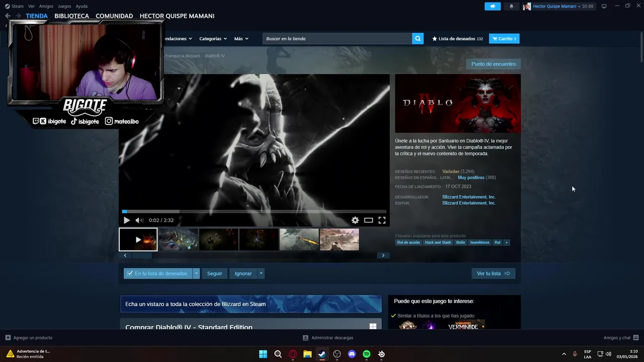This screenshot has width=644, height=362.
Task: Toggle theater mode on the video player
Action: tap(369, 220)
